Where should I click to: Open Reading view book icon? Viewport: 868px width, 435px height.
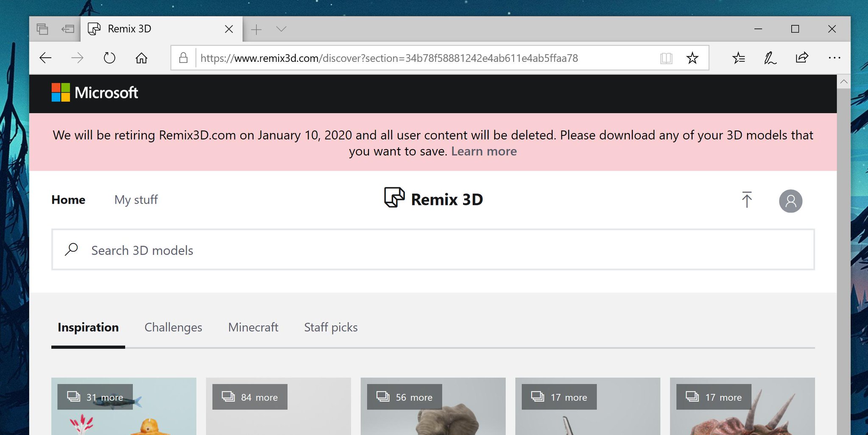[x=666, y=58]
